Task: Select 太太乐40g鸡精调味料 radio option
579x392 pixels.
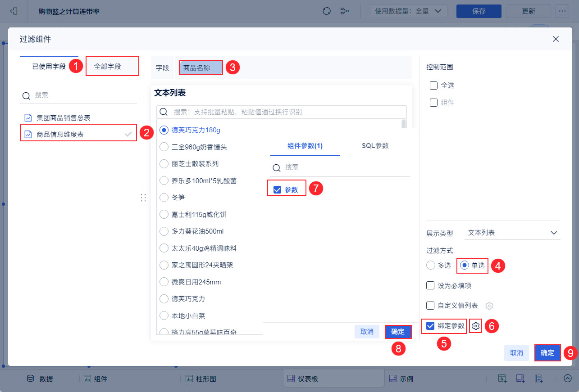Action: coord(164,248)
